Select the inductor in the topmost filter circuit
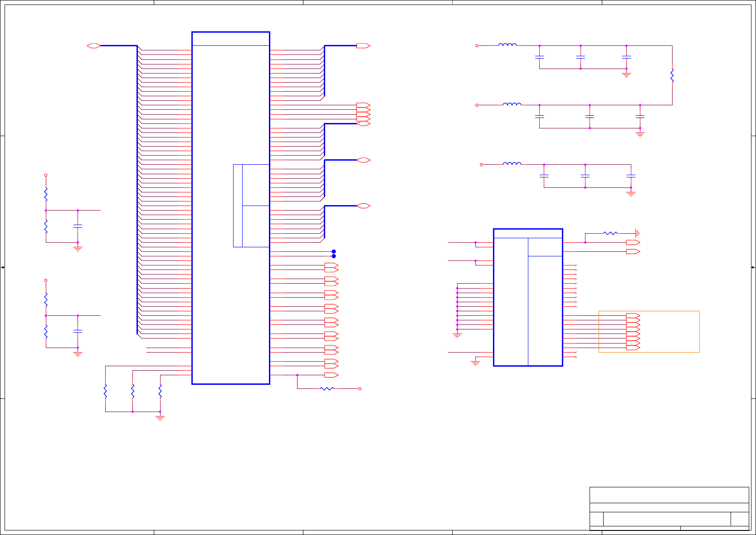Screen dimensions: 756x535 507,44
